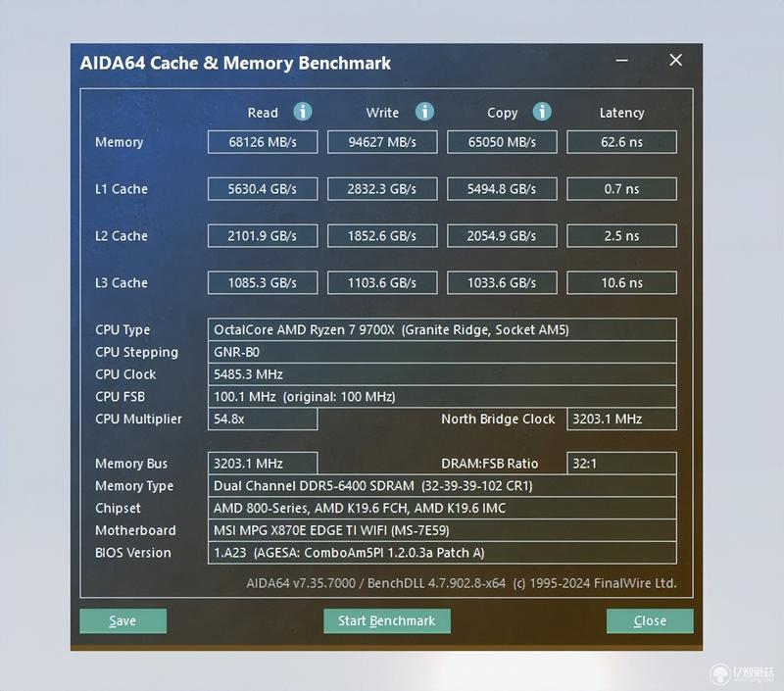Screen dimensions: 784x691
Task: Select L2 Cache Copy value 2054.9 GB/s
Action: coord(502,236)
